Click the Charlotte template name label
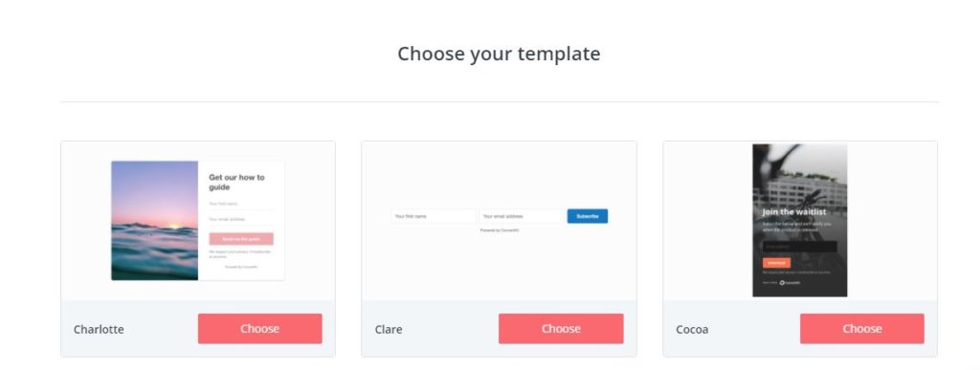Viewport: 980px width, 370px height. pos(99,330)
